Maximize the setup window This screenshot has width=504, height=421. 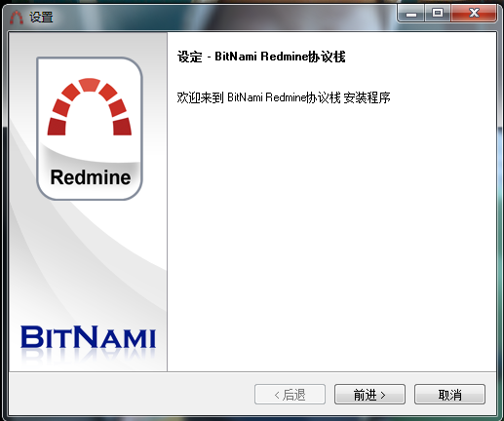(x=438, y=14)
